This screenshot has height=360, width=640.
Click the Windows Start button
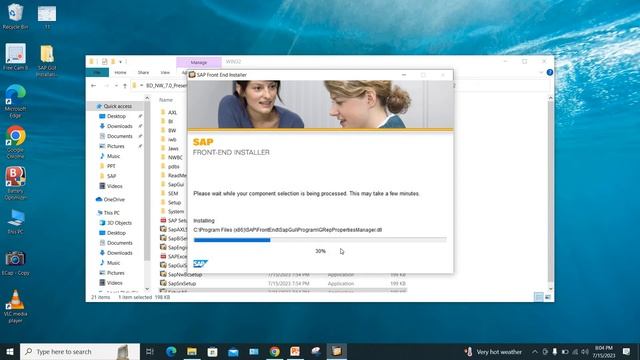10,351
